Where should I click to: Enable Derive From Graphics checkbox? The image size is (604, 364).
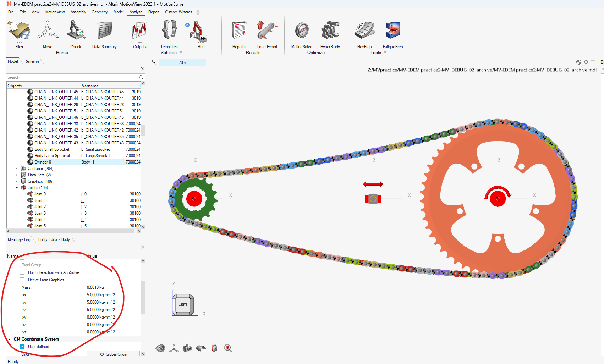pos(22,280)
